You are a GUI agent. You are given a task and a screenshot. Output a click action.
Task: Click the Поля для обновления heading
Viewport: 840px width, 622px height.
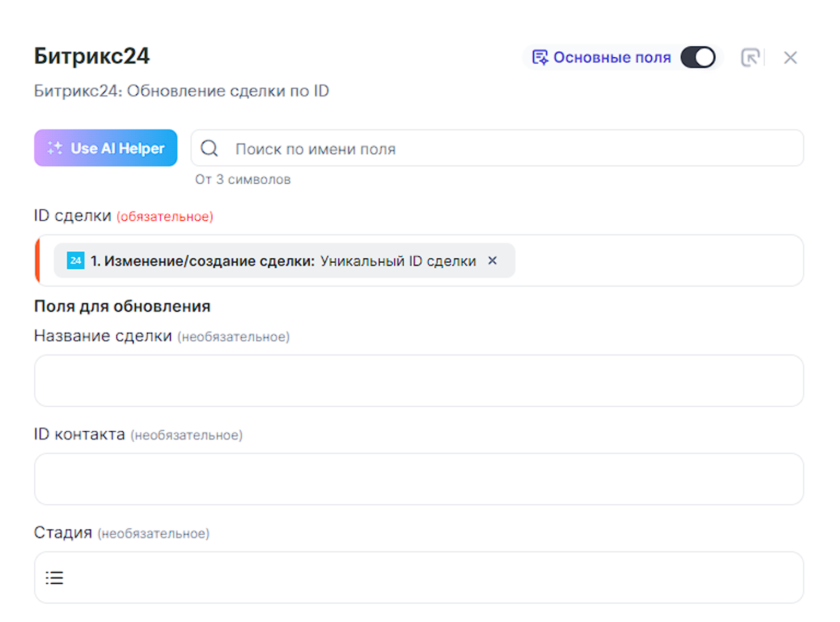(122, 306)
